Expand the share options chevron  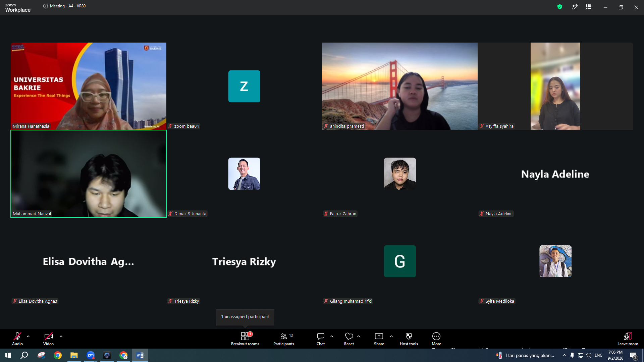(391, 336)
